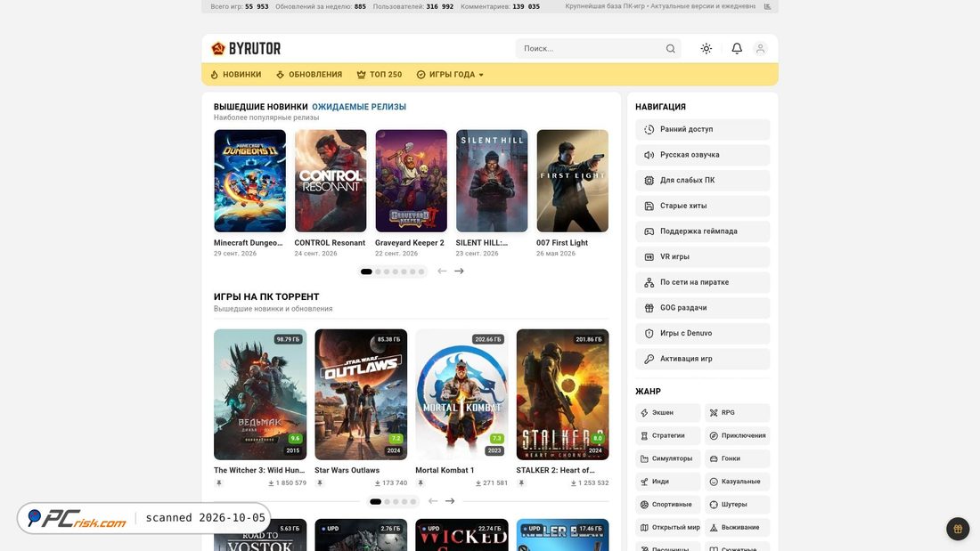Select Инди genre
Viewport: 980px width, 551px height.
(x=668, y=482)
